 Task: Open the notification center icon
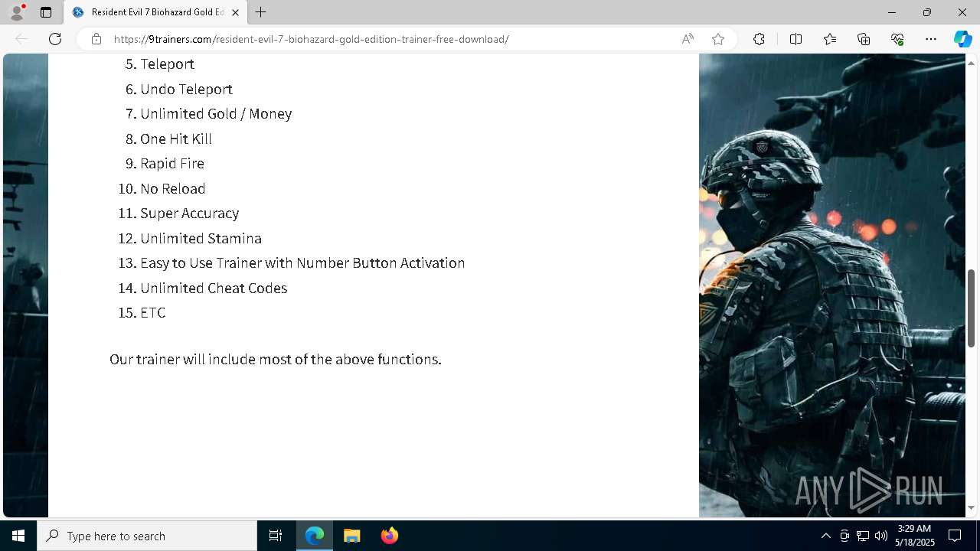[x=955, y=536]
